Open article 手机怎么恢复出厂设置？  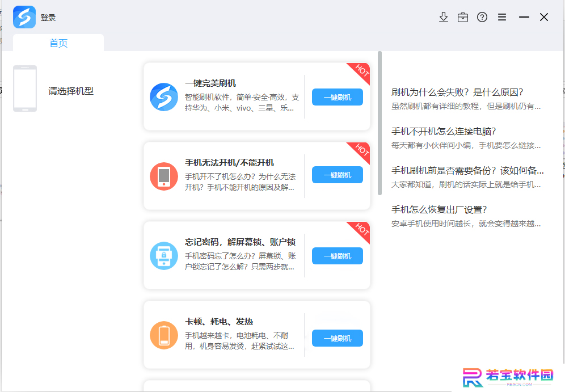tap(439, 210)
